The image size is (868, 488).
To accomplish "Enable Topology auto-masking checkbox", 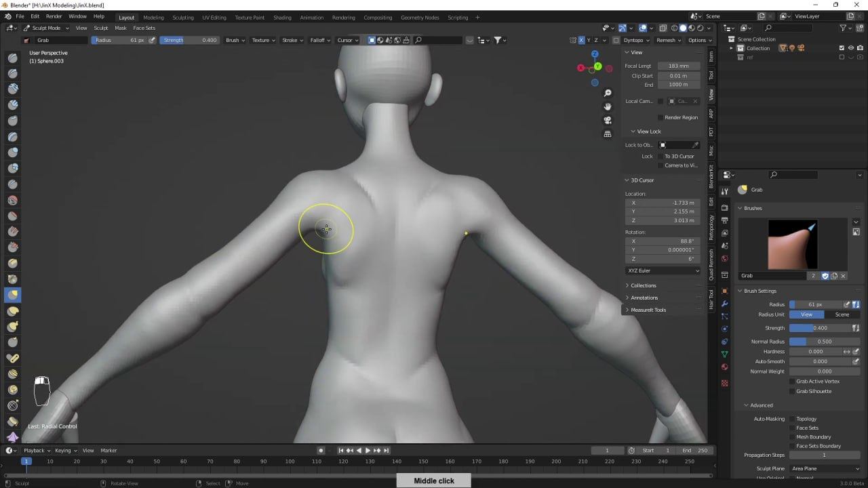I will point(791,419).
